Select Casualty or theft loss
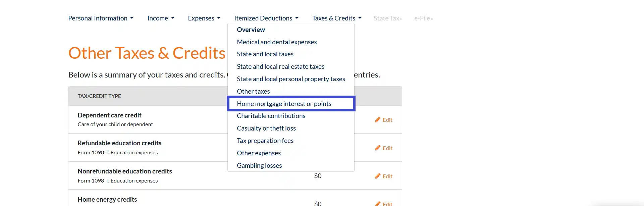This screenshot has width=644, height=206. 266,128
